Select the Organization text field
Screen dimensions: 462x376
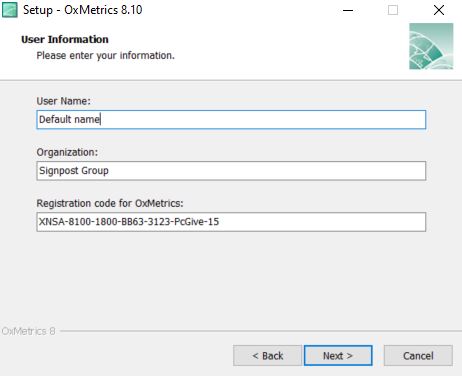click(231, 171)
